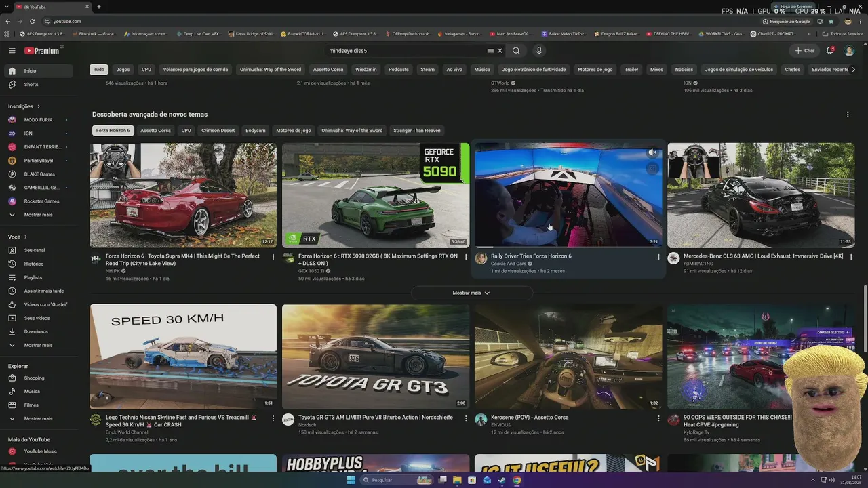Viewport: 868px width, 488px height.
Task: Select the Tudo filter chip
Action: (x=99, y=70)
